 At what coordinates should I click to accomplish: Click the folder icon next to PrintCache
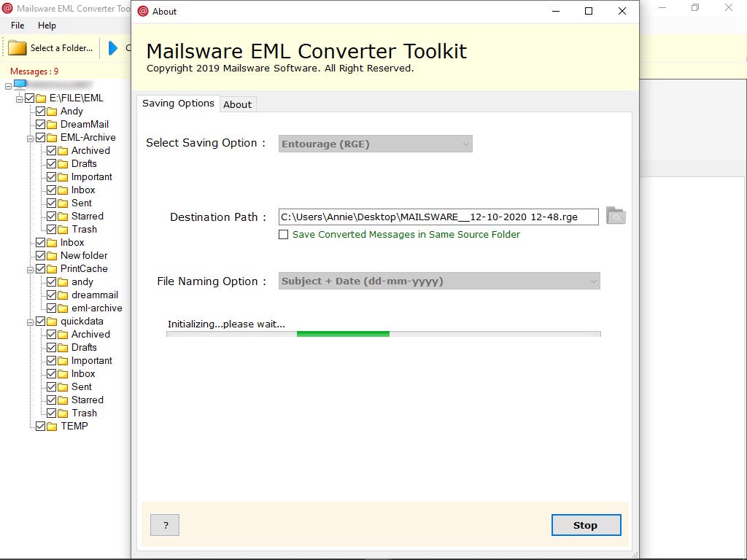(x=53, y=268)
